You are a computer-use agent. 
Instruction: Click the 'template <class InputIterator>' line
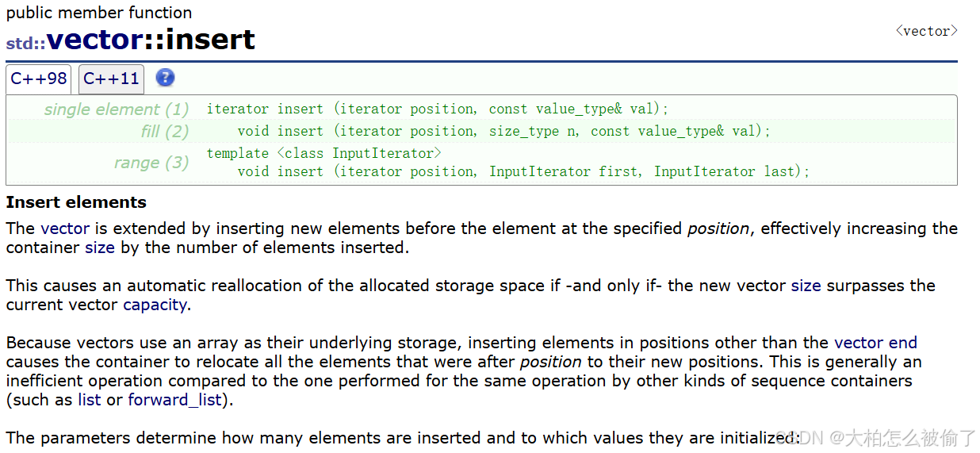[x=323, y=153]
